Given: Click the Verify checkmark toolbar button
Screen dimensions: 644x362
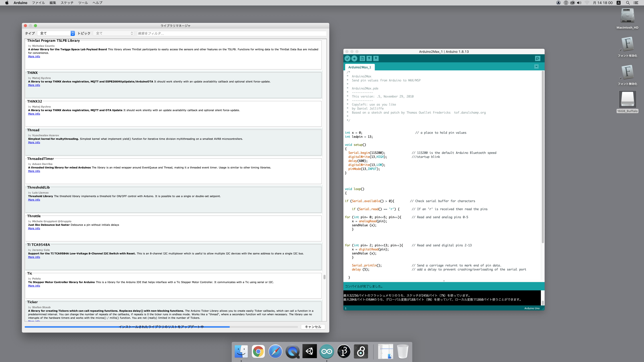Looking at the screenshot, I should pos(347,58).
